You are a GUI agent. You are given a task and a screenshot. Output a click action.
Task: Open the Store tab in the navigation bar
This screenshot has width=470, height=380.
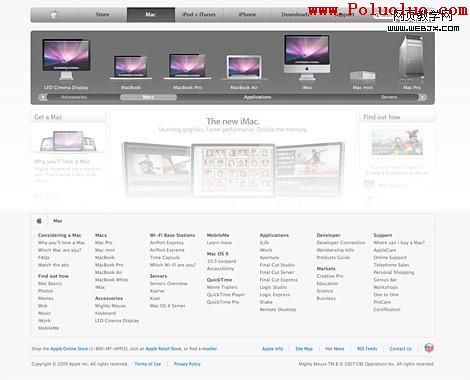(x=102, y=15)
